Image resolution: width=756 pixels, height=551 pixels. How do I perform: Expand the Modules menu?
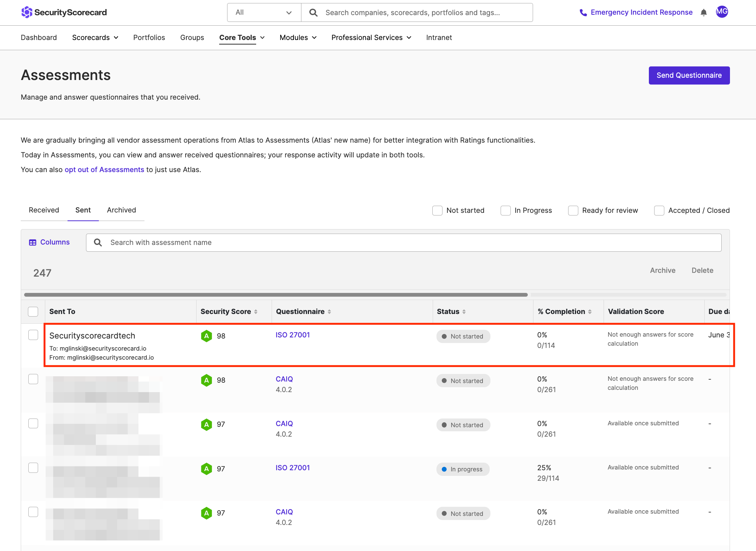[x=298, y=37]
